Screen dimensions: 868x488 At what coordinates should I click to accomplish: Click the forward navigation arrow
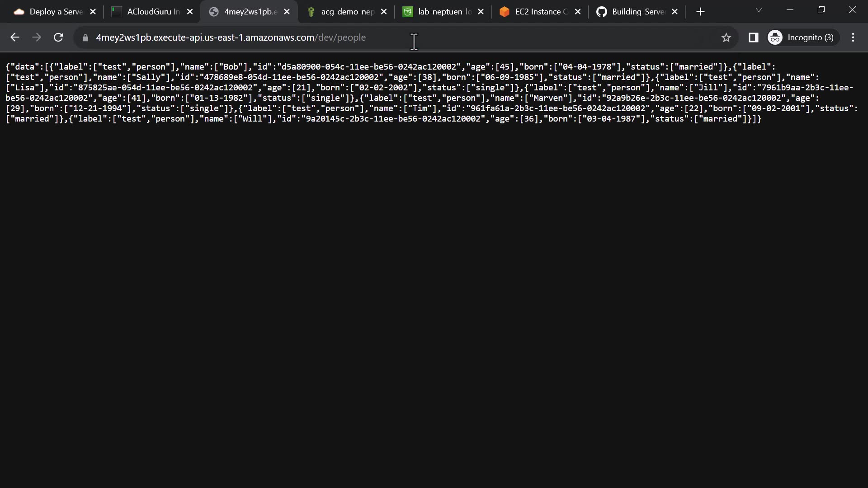click(37, 38)
